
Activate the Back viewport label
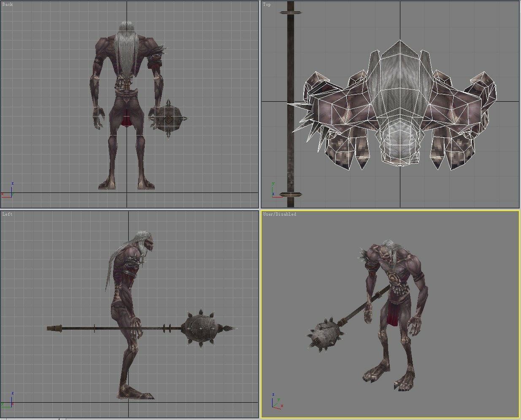click(x=8, y=5)
